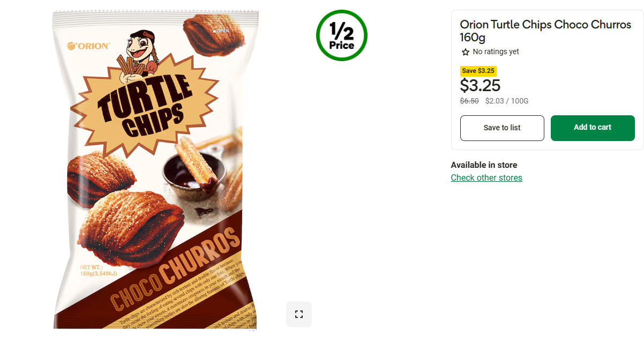Click the OPEN arrow marker on the bag
Image resolution: width=644 pixels, height=348 pixels.
click(x=221, y=31)
